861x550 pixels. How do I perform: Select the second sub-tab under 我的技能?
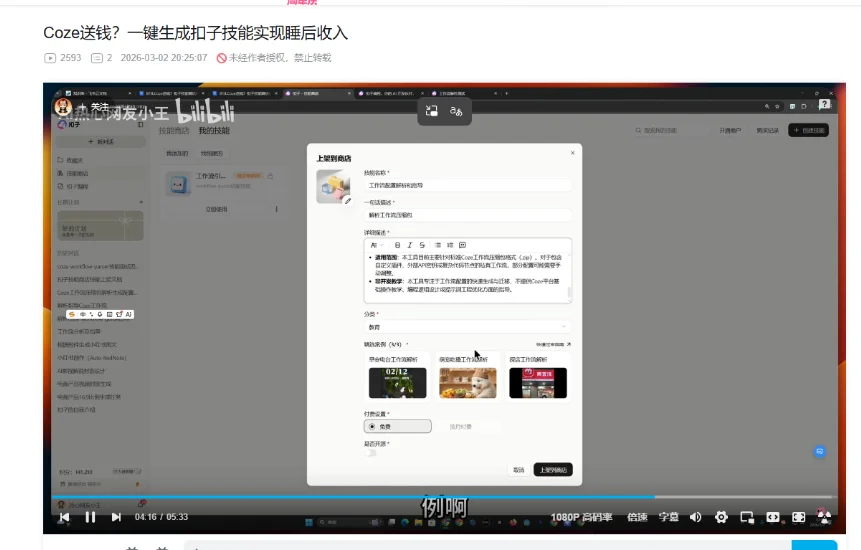tap(212, 154)
